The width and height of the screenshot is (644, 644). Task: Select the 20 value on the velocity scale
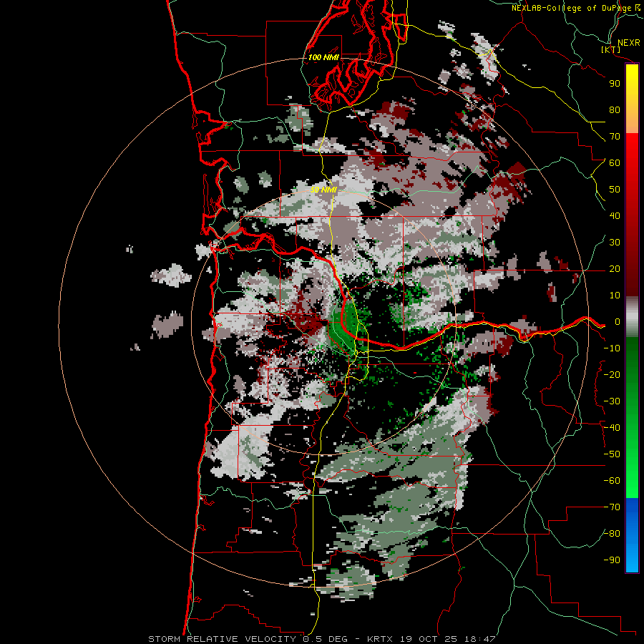(x=615, y=268)
